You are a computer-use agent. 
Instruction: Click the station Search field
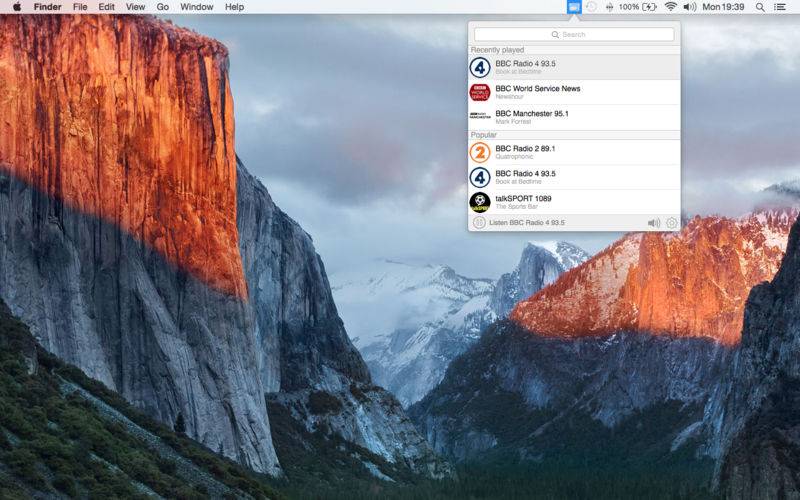[x=574, y=35]
